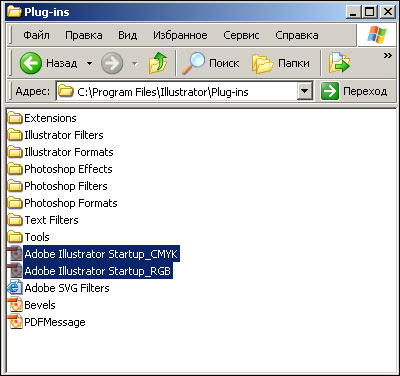The height and width of the screenshot is (376, 400).
Task: Click 'Adobe Illustrator Startup_RGB' file name
Action: tap(98, 271)
